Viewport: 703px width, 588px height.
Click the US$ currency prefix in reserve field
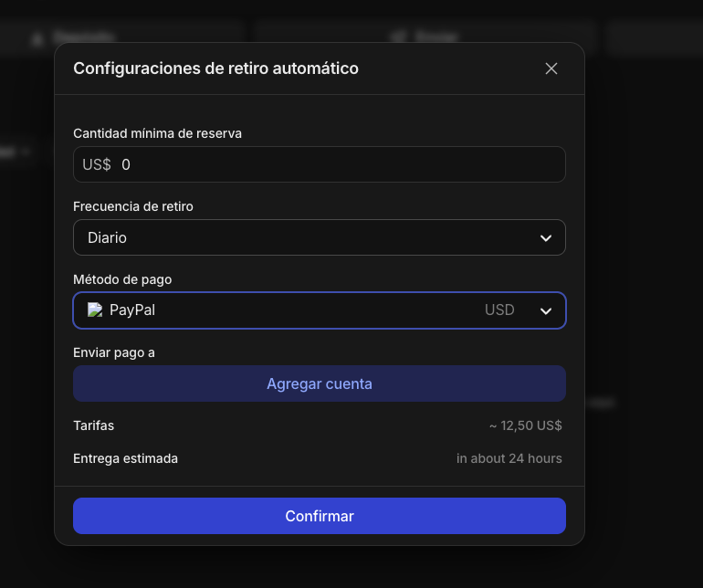tap(97, 164)
